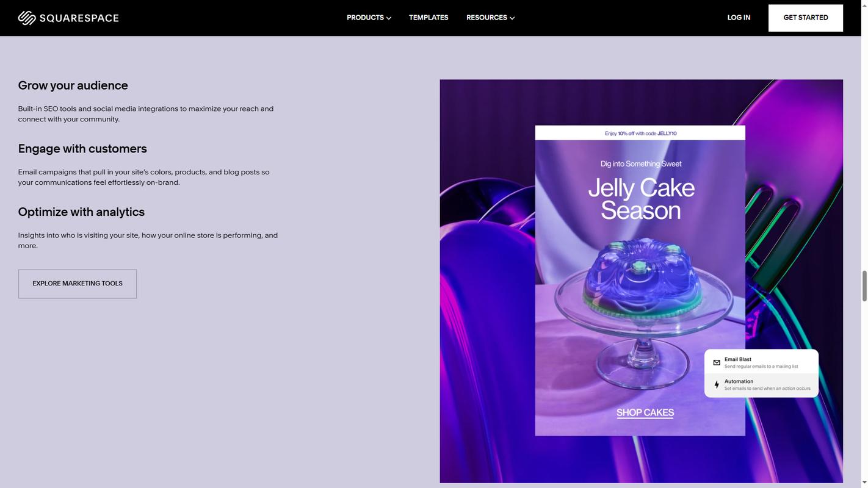Screen dimensions: 868x488
Task: Click the Dig into Something Sweet tagline
Action: coord(641,163)
